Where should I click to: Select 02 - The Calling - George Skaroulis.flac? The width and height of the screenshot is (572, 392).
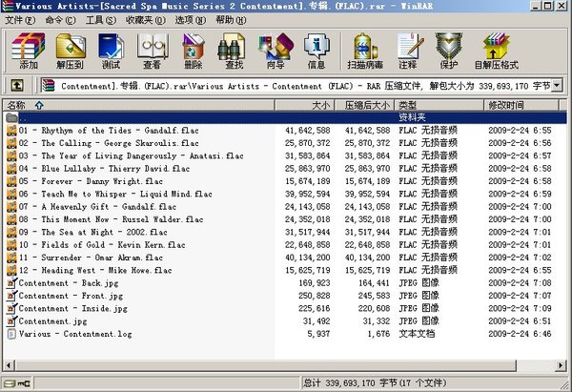coord(109,143)
